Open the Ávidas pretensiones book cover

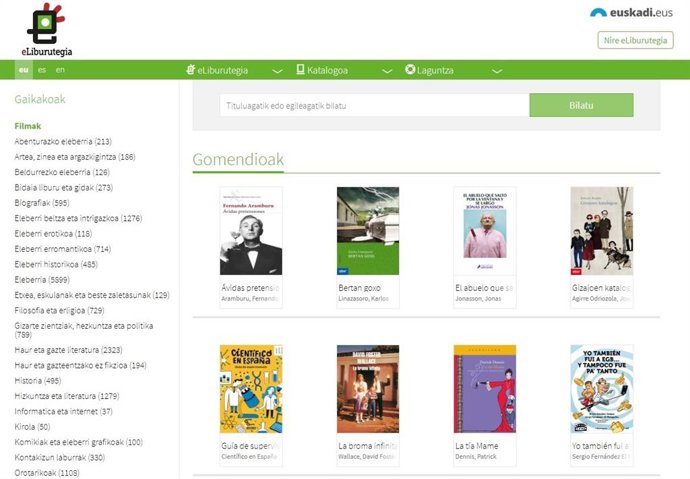click(x=251, y=231)
